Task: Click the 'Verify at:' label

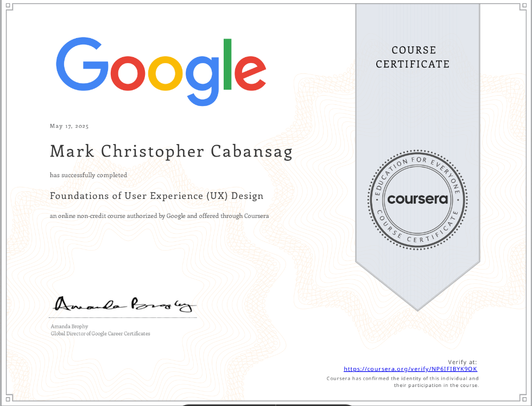Action: click(x=462, y=362)
